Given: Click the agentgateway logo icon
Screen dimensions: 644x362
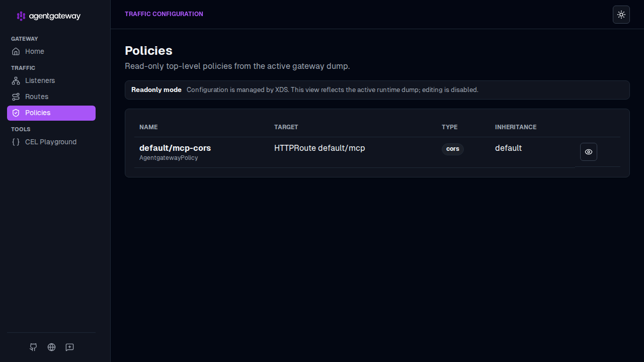Looking at the screenshot, I should tap(21, 16).
